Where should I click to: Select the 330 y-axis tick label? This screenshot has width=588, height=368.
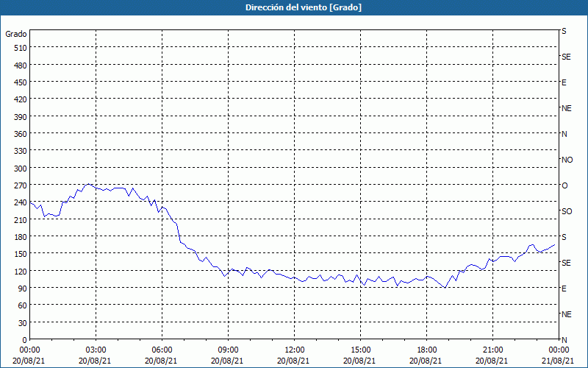[x=21, y=151]
